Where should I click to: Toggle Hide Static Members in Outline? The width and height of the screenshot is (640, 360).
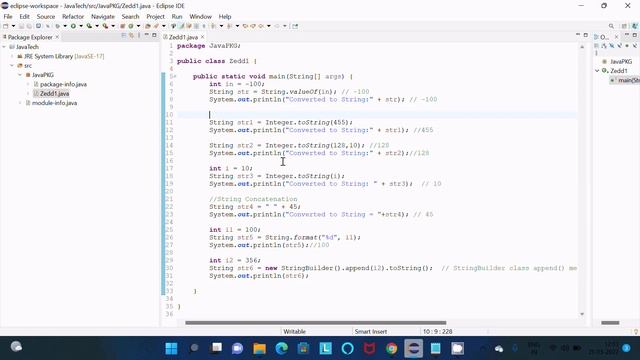620,46
